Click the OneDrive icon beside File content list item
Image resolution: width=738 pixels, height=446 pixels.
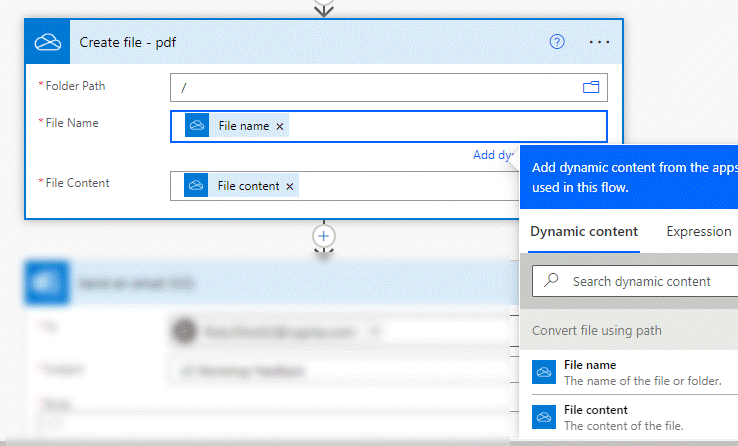(x=544, y=417)
